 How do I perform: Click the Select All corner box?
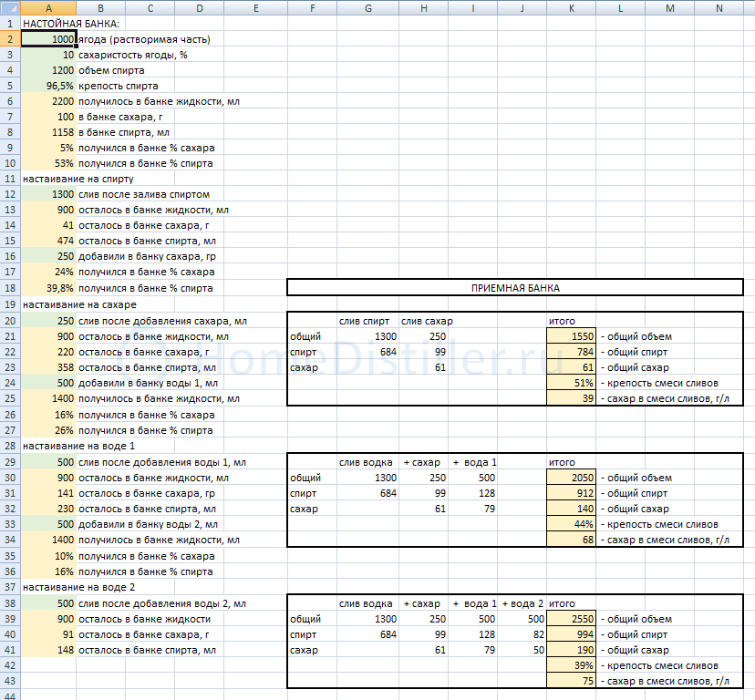tap(9, 8)
